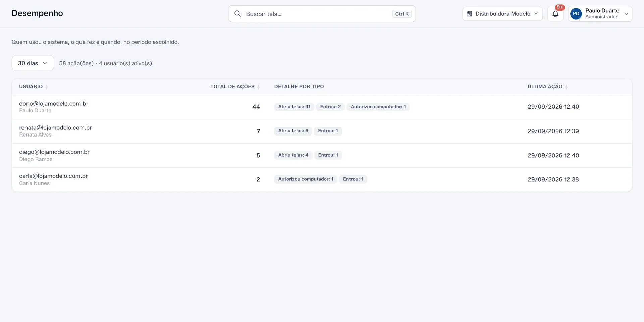Open the Paulo Duarte account menu chevron

(x=626, y=14)
